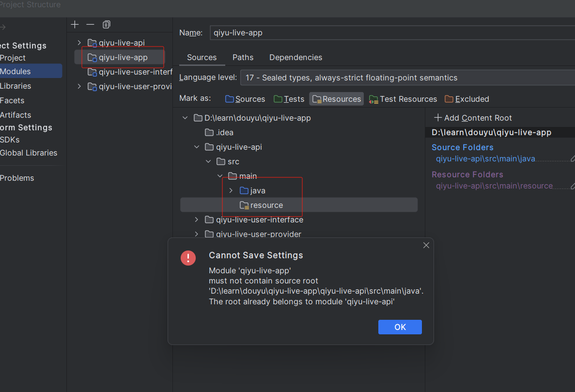Screen dimensions: 575x392
Task: Click the resource folder icon
Action: coord(244,205)
